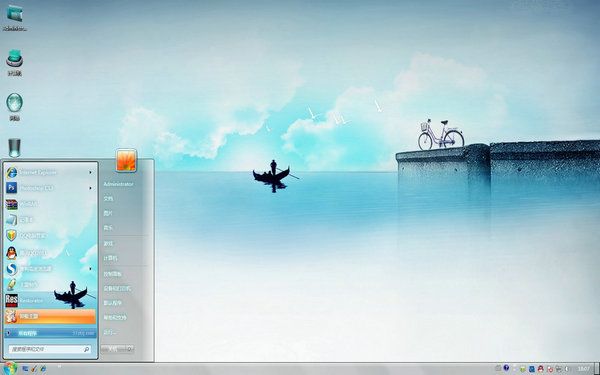Select the Administrator folder desktop icon
This screenshot has width=600, height=375.
(x=15, y=18)
